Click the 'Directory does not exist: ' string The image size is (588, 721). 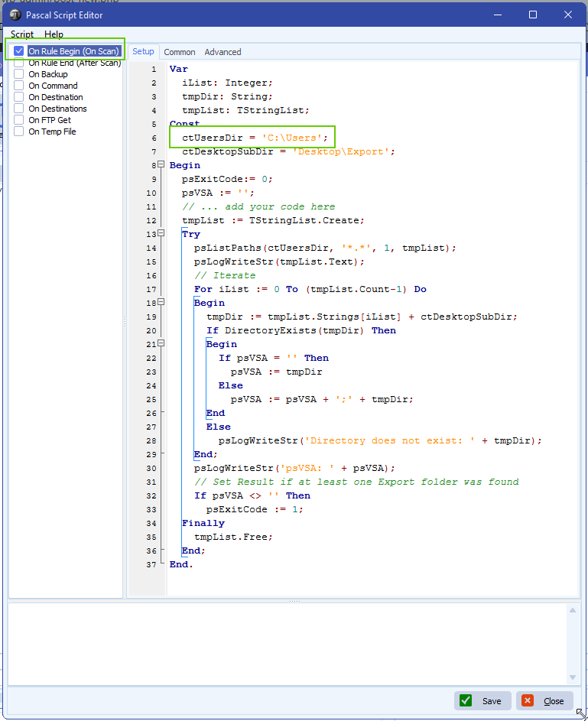coord(390,440)
